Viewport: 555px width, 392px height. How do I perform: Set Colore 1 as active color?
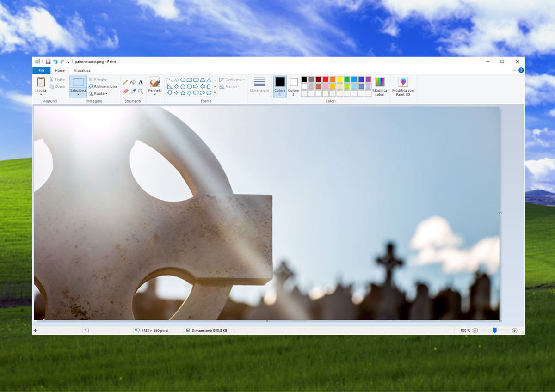280,86
